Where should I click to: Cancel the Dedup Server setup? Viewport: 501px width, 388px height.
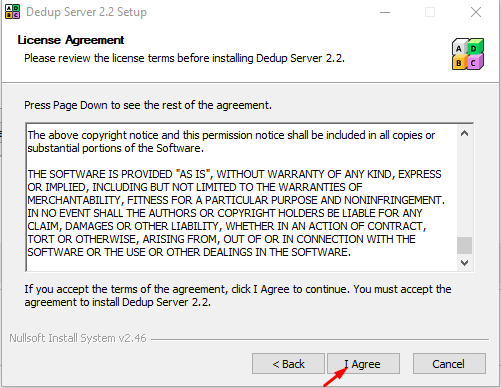coord(449,363)
